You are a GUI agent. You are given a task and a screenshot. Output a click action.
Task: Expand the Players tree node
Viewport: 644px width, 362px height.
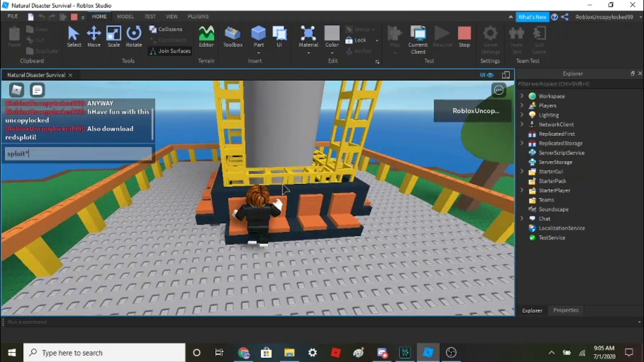click(522, 106)
